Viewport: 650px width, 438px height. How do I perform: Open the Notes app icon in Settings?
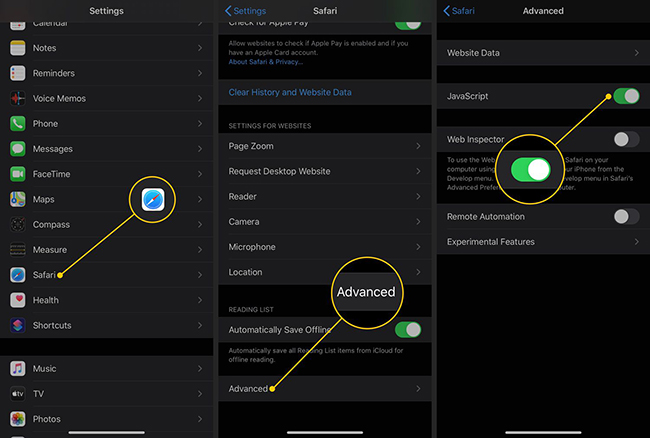coord(17,48)
